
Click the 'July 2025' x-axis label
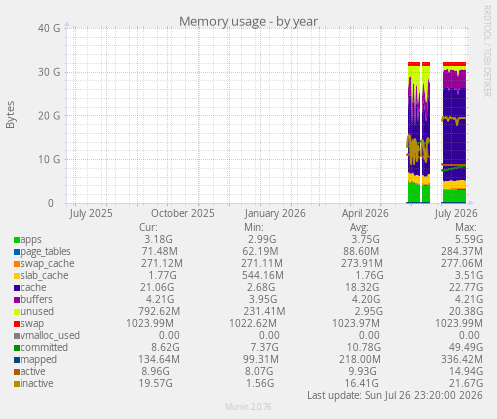91,213
